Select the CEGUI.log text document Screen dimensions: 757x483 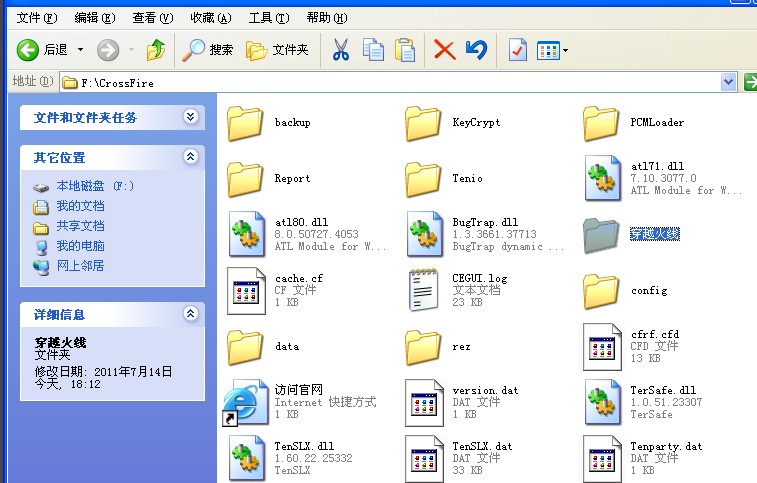pyautogui.click(x=457, y=290)
